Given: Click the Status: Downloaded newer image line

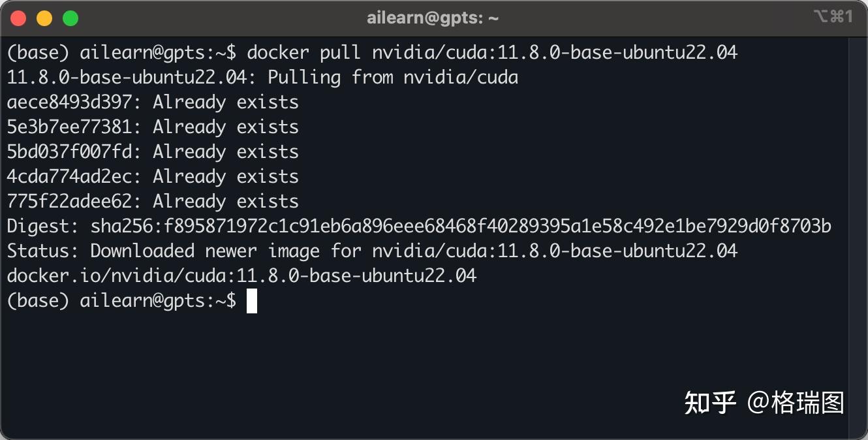Looking at the screenshot, I should 372,251.
